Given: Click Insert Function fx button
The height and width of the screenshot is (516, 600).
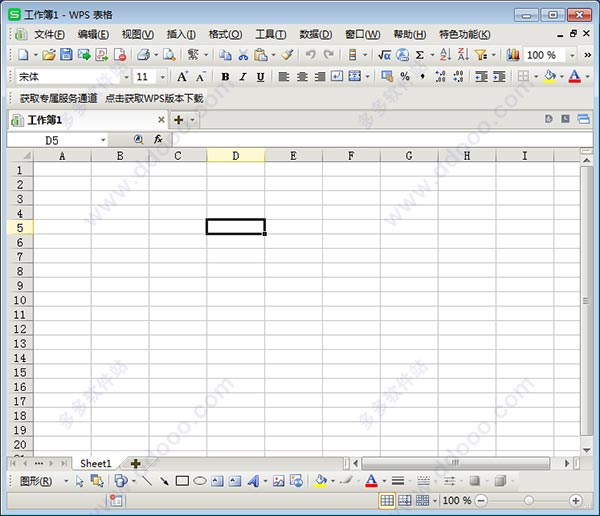Looking at the screenshot, I should (x=158, y=140).
